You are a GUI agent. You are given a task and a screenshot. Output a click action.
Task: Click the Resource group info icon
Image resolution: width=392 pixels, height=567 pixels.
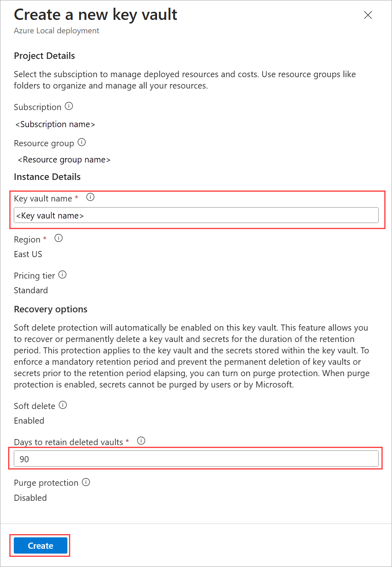click(x=82, y=143)
